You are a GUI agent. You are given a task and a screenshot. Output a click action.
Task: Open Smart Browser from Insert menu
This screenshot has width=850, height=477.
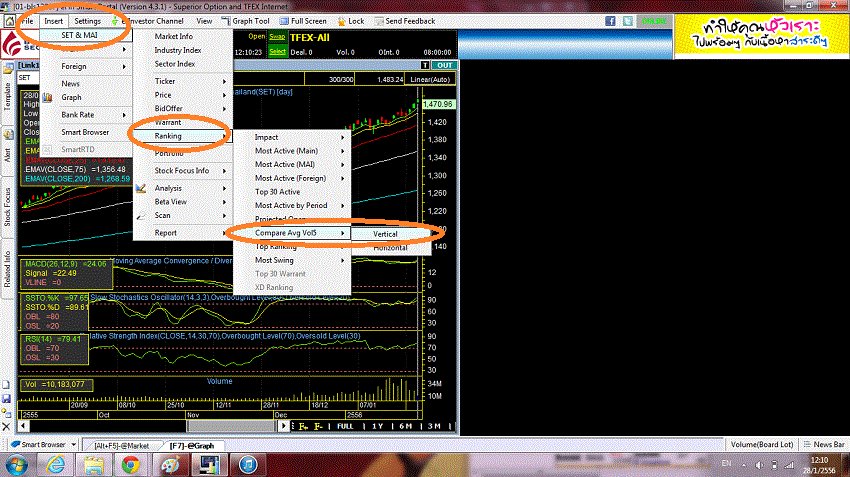click(87, 132)
